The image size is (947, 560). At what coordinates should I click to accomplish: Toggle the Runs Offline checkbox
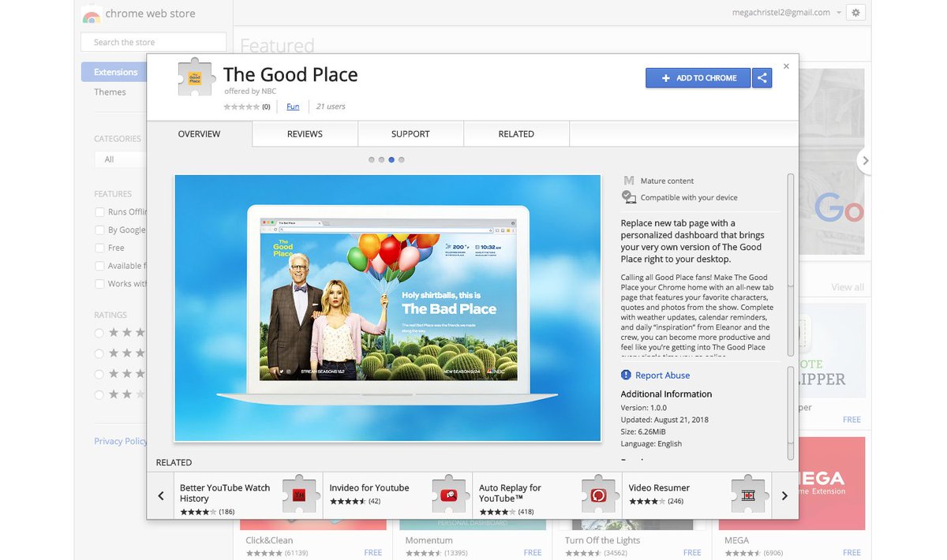coord(99,212)
